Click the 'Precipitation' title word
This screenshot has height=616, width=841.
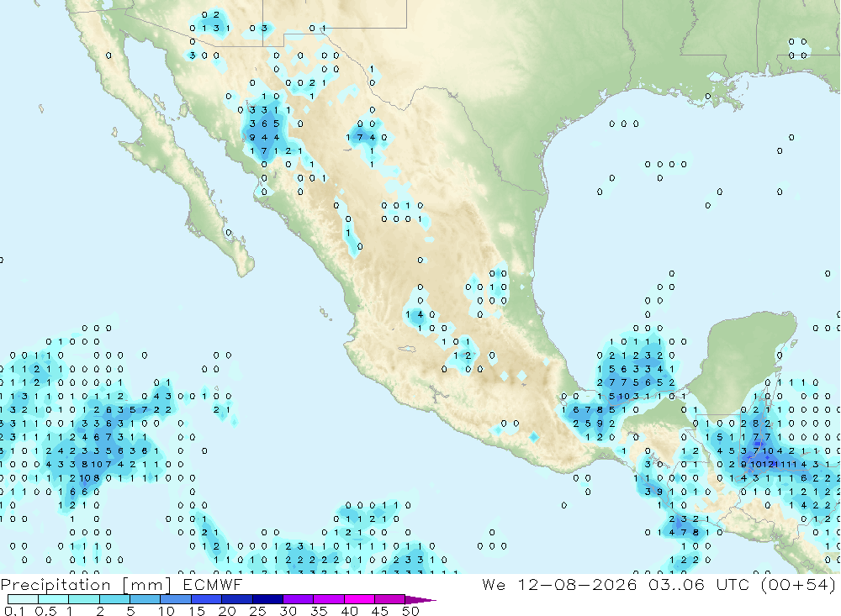56,584
